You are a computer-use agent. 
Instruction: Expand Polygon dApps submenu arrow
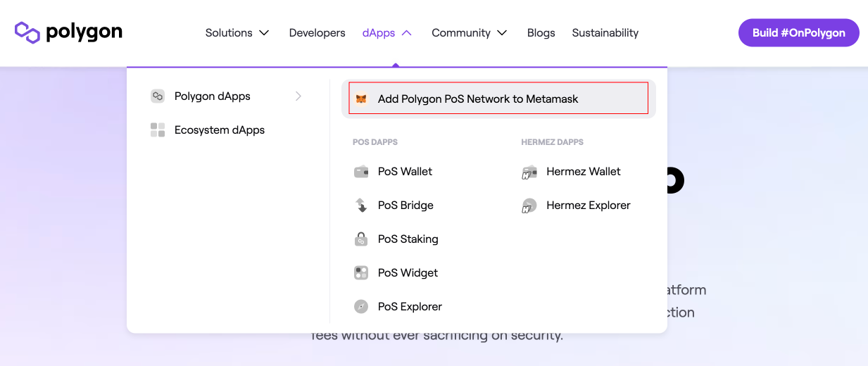[x=298, y=96]
